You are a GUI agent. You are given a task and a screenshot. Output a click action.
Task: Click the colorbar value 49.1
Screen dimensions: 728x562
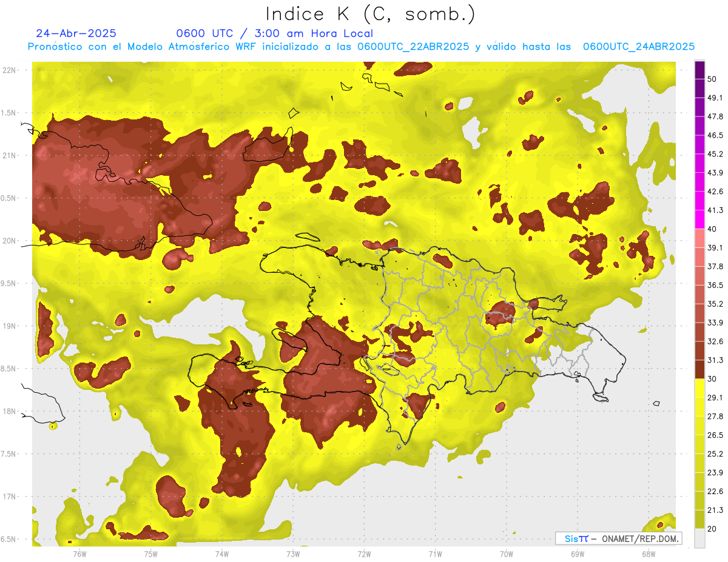pos(715,98)
